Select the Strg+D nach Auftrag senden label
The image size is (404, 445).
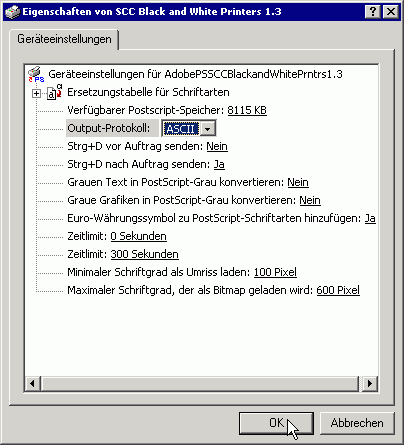[x=139, y=164]
